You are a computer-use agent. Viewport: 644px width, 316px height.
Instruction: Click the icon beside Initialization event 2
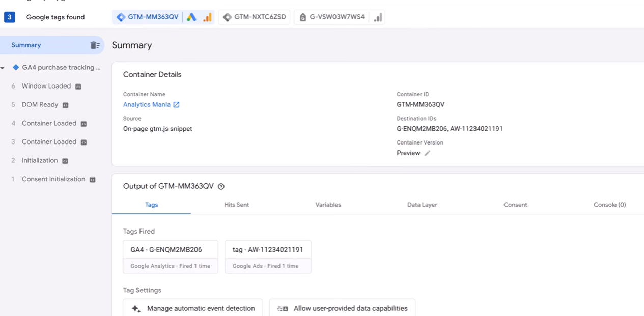tap(65, 161)
